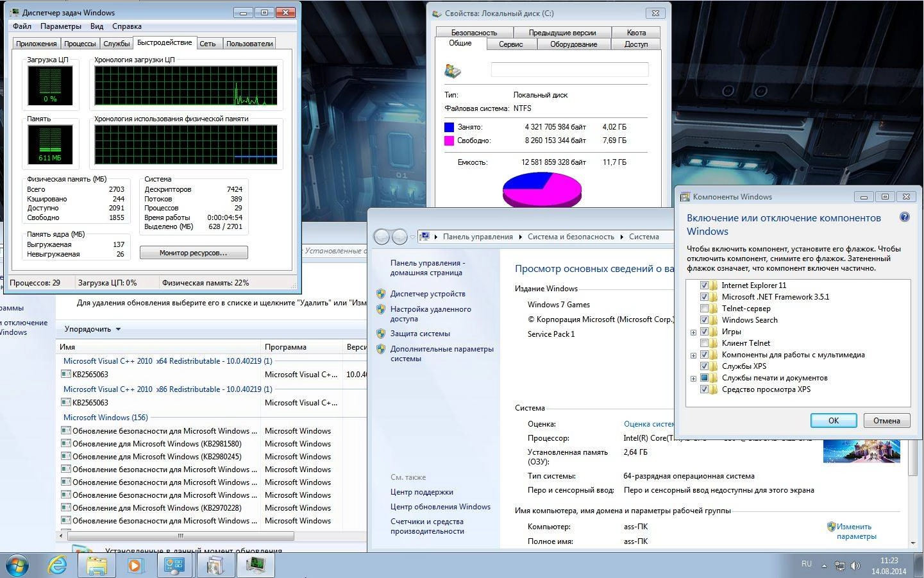Click shield icon next to Change settings
The height and width of the screenshot is (578, 924).
point(831,527)
